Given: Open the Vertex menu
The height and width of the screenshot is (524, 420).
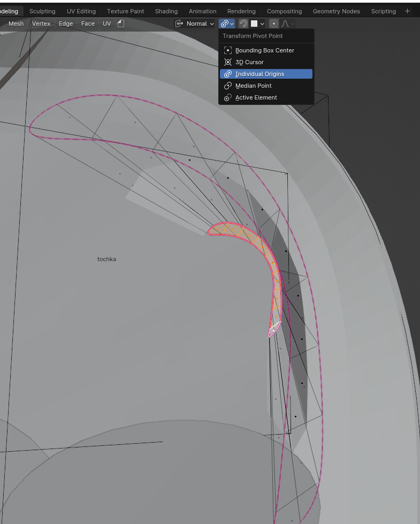Looking at the screenshot, I should pyautogui.click(x=41, y=24).
